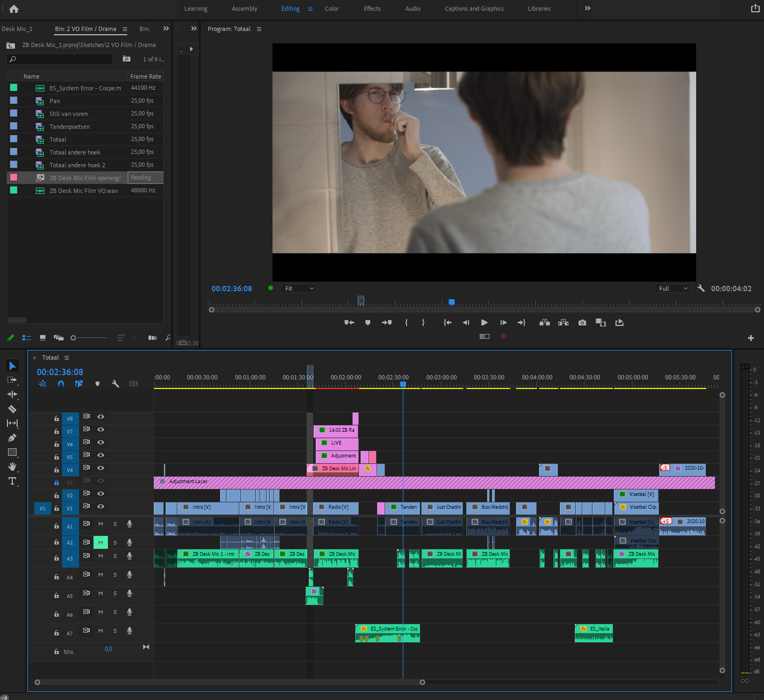The height and width of the screenshot is (700, 764).
Task: Select the Pen tool
Action: point(12,438)
